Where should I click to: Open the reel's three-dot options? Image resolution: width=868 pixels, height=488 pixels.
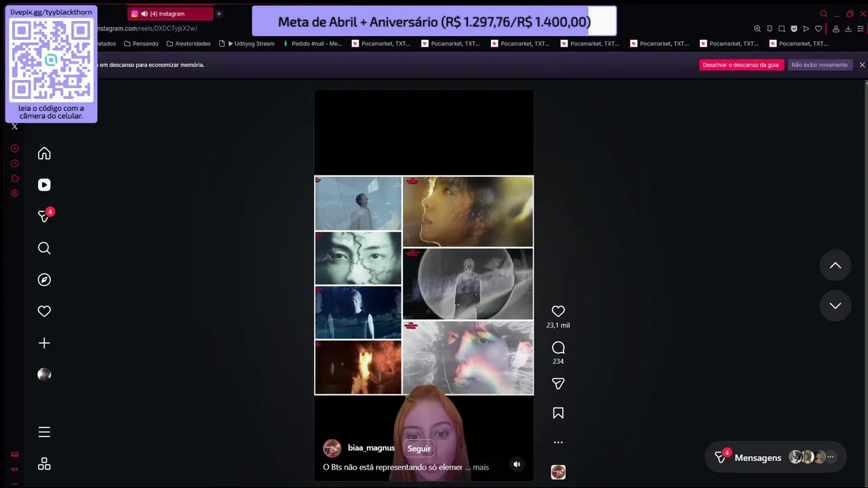click(x=558, y=442)
